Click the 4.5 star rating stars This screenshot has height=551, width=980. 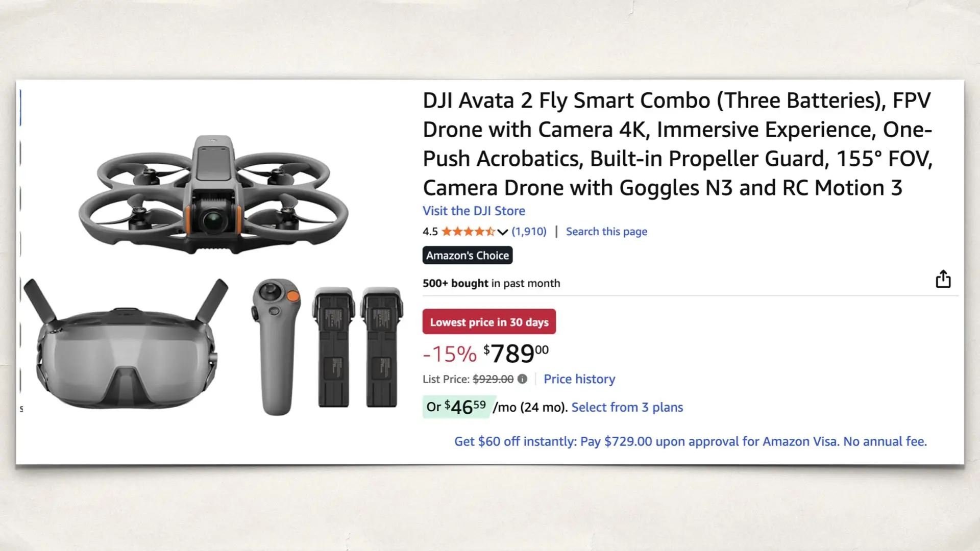pos(468,231)
